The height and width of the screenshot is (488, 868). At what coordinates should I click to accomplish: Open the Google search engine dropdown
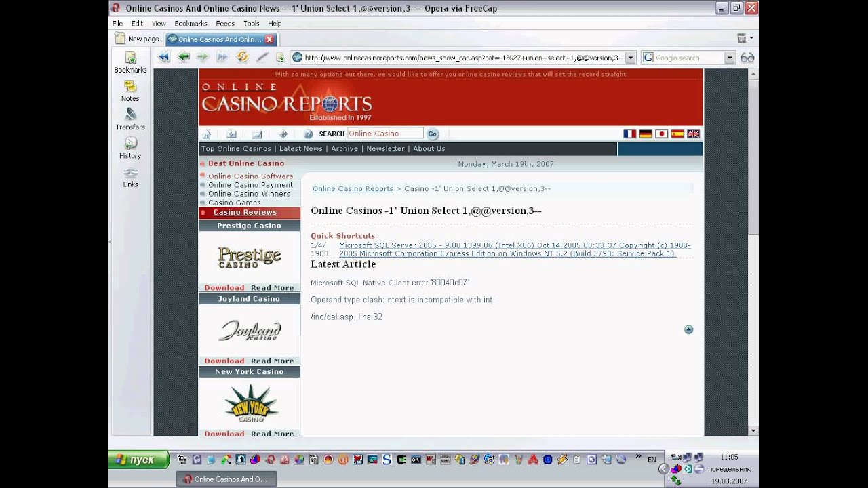click(730, 58)
